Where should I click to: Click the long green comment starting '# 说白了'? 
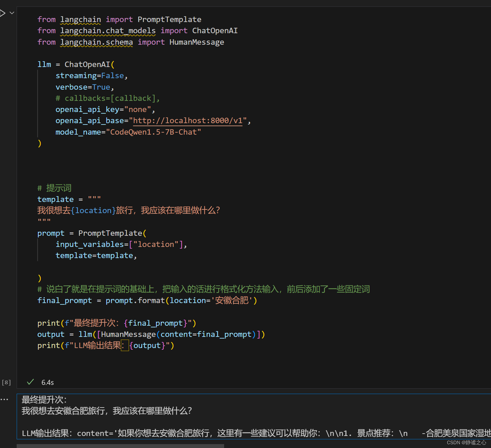tap(204, 289)
